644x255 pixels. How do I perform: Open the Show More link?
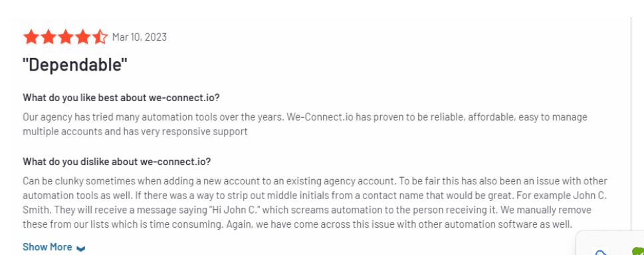point(47,247)
